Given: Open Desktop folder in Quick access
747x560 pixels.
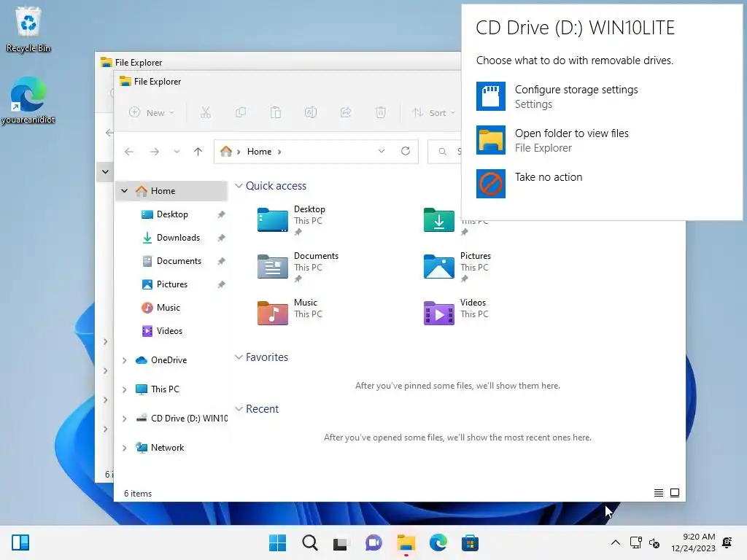Looking at the screenshot, I should point(292,220).
